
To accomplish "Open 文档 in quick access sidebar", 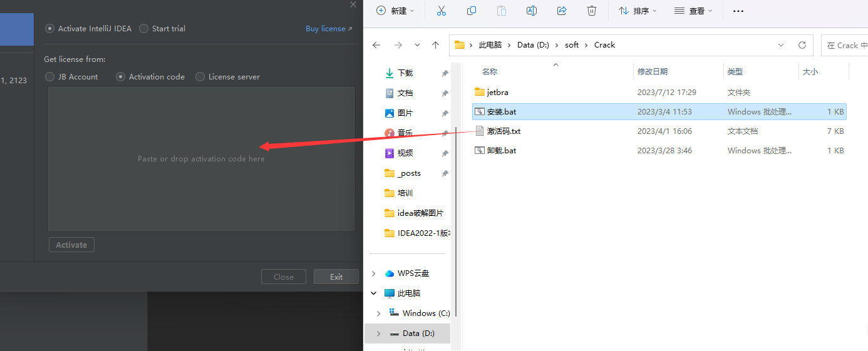I will (405, 93).
